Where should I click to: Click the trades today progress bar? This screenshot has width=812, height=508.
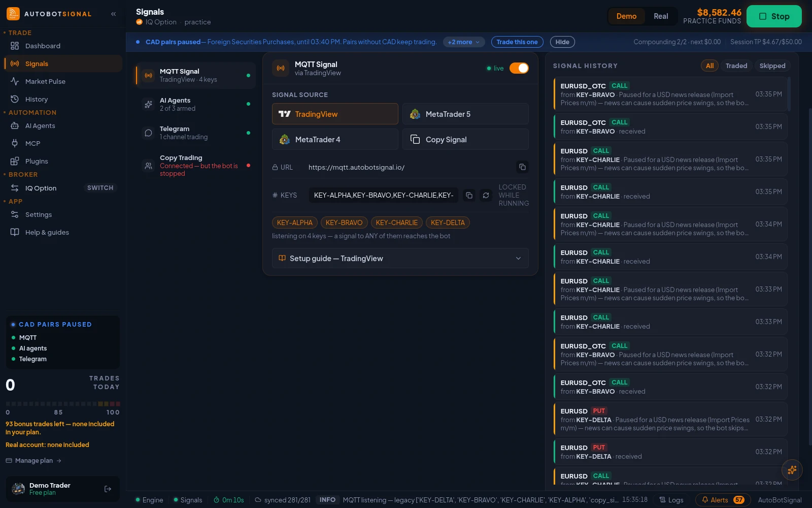(63, 404)
